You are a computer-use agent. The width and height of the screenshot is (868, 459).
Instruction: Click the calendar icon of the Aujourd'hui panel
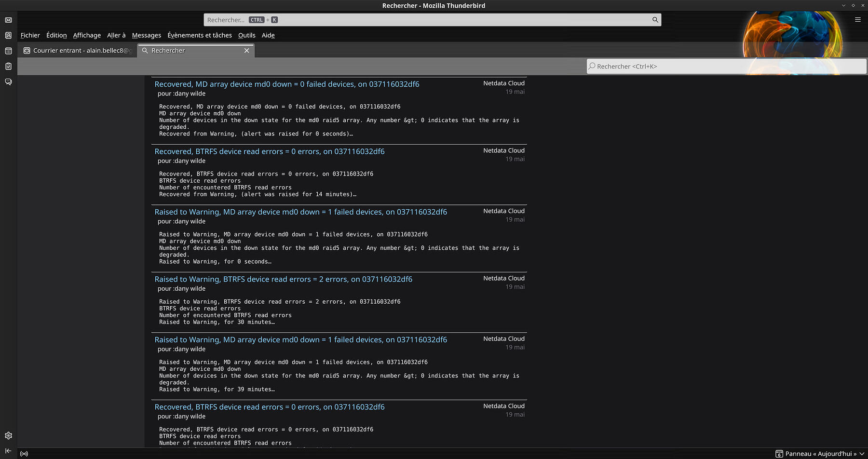tap(779, 454)
